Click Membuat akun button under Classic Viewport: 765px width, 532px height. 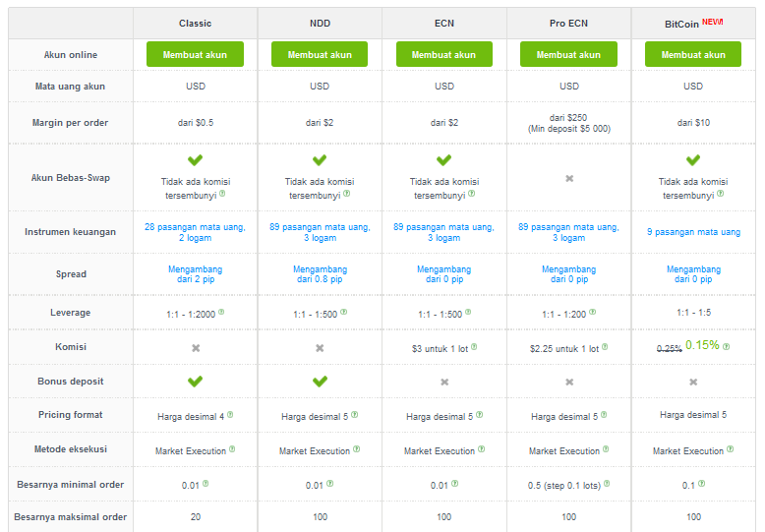click(195, 54)
